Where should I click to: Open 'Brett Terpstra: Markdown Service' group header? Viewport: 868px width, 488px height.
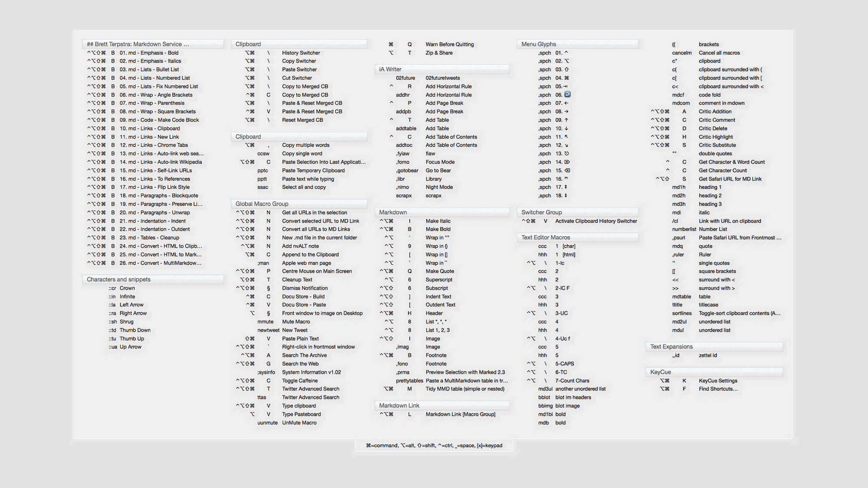[x=153, y=44]
